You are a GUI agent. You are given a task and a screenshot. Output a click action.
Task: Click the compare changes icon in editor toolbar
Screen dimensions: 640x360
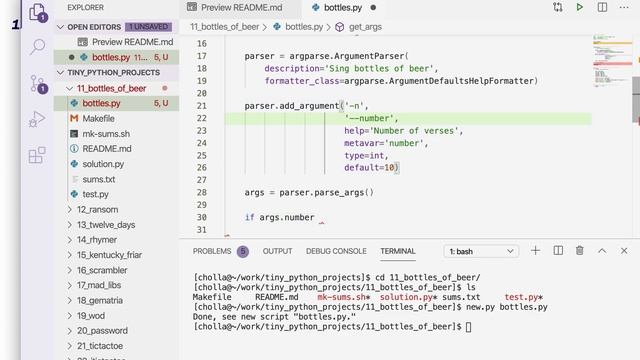tap(558, 7)
